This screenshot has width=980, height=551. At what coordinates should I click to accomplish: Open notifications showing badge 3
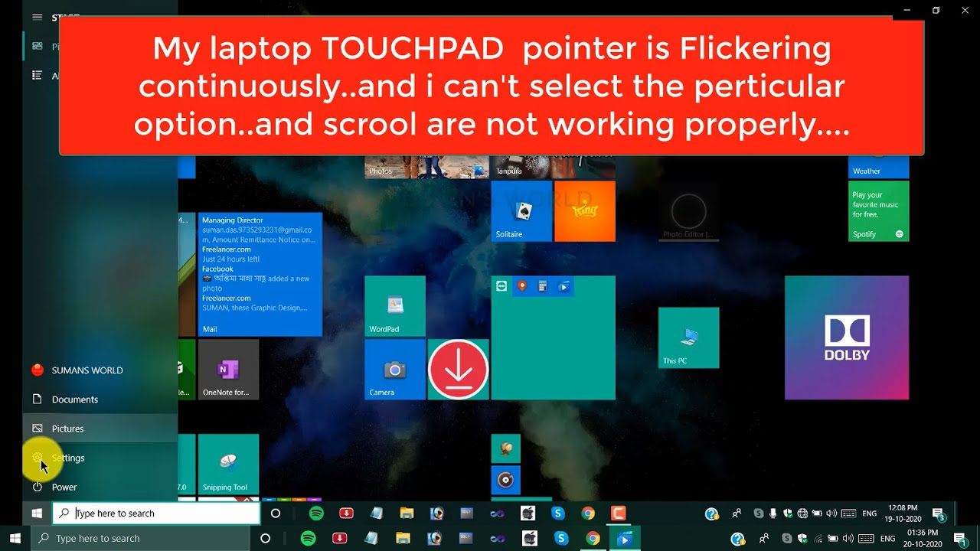[939, 514]
